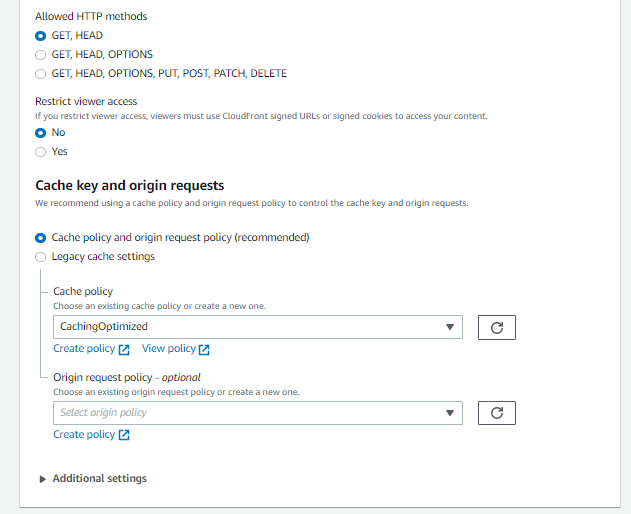This screenshot has height=514, width=631.
Task: Switch to Legacy cache settings
Action: pyautogui.click(x=41, y=257)
